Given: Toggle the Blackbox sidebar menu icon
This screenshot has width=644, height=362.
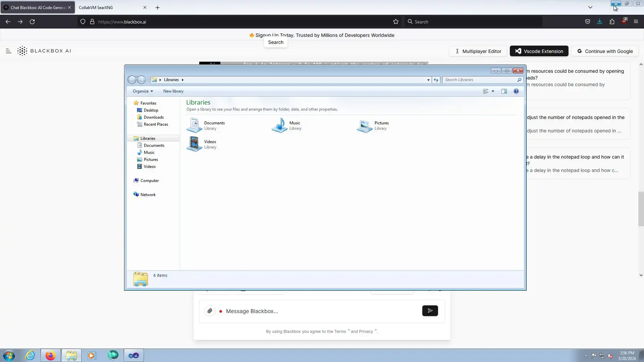Looking at the screenshot, I should pos(9,51).
